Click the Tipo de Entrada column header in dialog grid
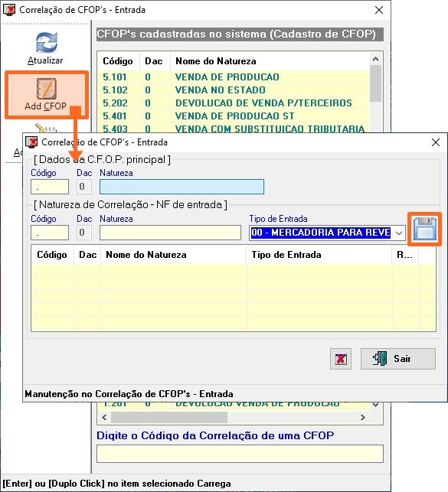Screen dimensions: 448x492 319,255
